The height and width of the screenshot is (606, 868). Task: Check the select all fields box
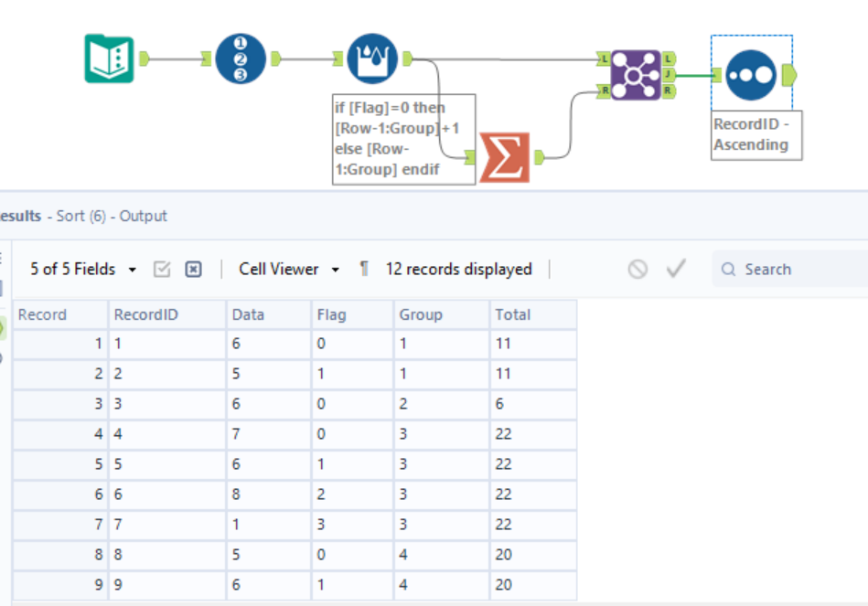click(163, 269)
